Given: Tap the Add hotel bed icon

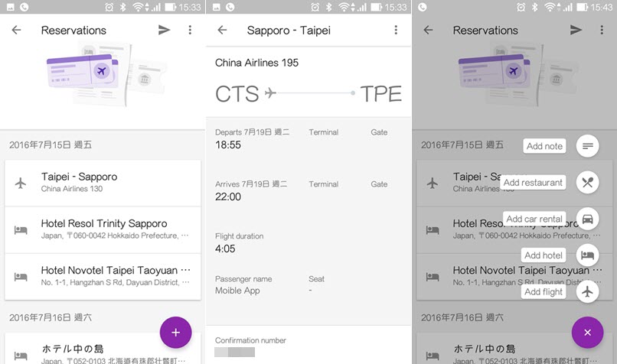Looking at the screenshot, I should [587, 255].
